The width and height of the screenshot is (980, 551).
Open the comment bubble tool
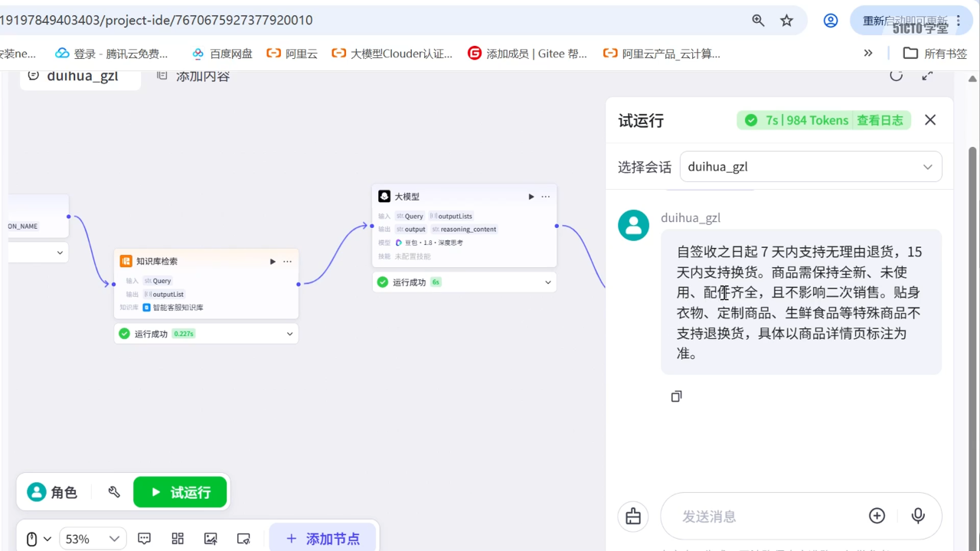pos(144,539)
